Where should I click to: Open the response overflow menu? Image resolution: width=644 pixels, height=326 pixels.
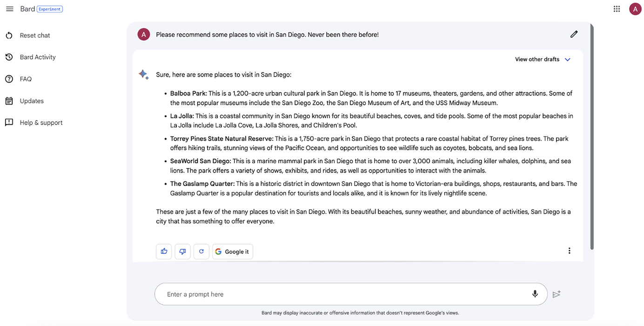(x=569, y=250)
